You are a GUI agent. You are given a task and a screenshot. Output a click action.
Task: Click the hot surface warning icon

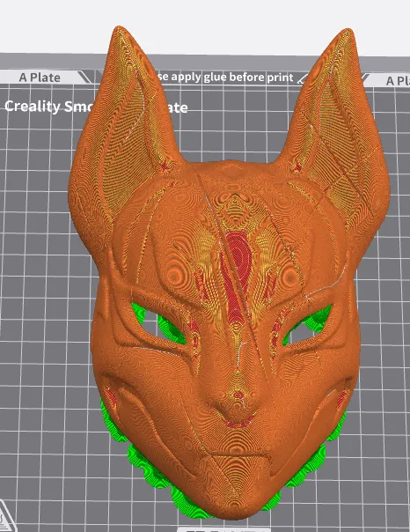point(5,517)
